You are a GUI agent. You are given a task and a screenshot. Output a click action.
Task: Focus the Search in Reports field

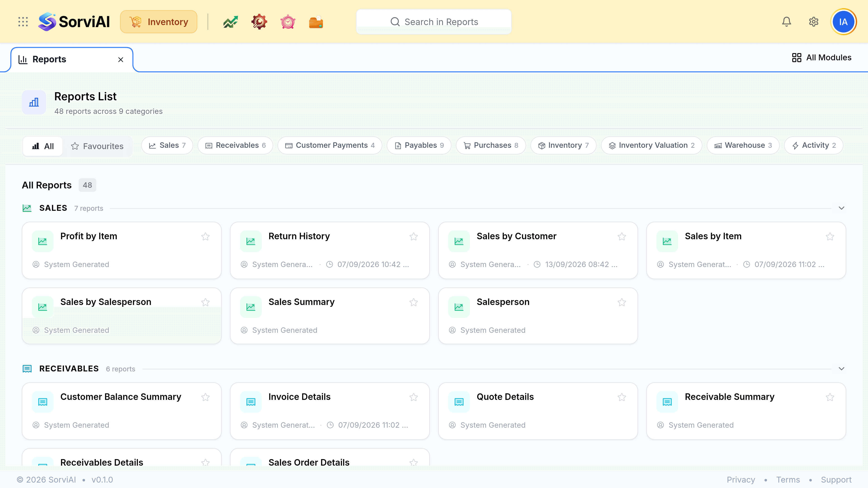(434, 22)
